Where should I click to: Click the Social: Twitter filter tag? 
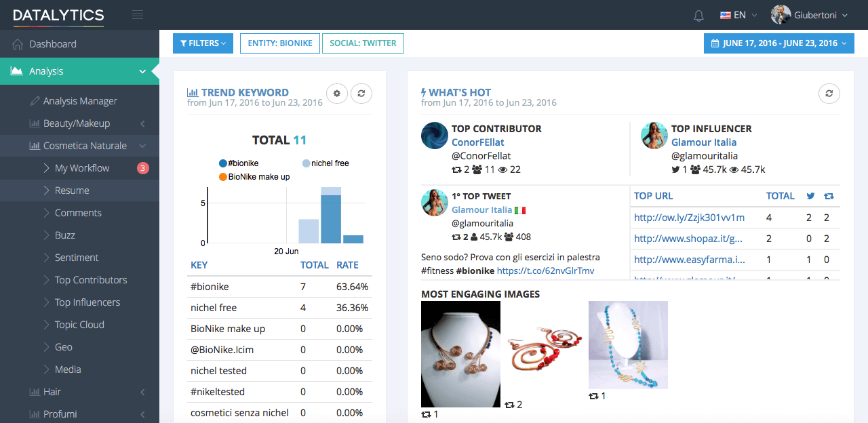pos(363,43)
